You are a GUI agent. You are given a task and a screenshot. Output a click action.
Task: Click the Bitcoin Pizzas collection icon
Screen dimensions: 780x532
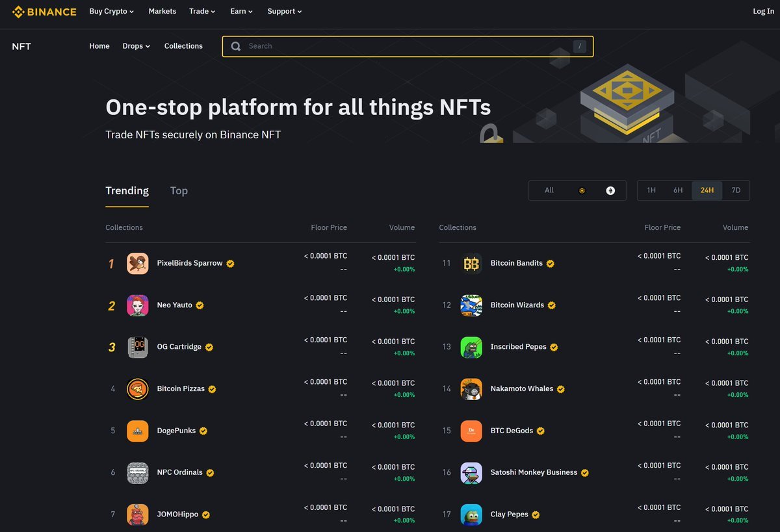tap(138, 389)
